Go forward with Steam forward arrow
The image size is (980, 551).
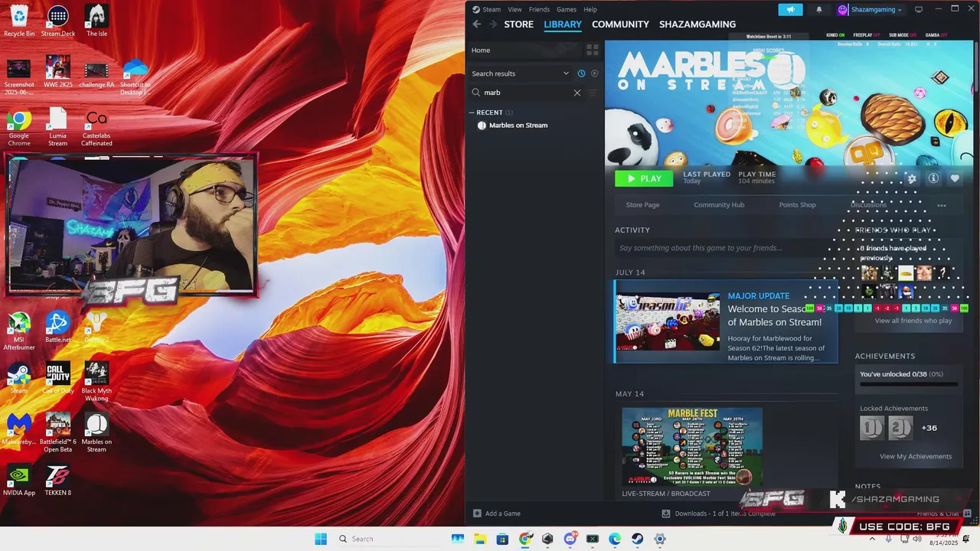(493, 24)
